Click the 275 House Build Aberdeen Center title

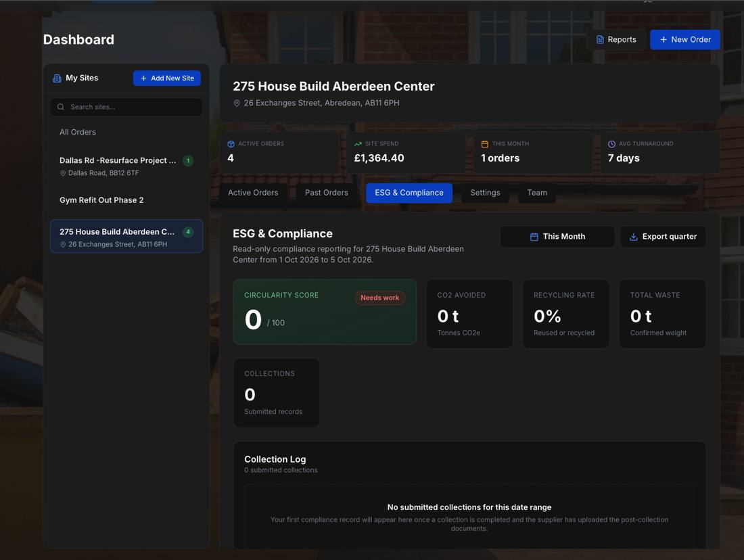tap(333, 87)
